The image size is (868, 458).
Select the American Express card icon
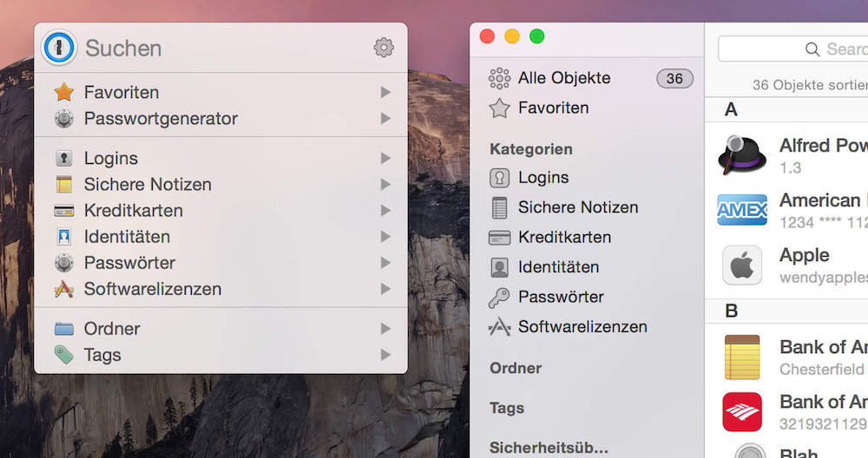pyautogui.click(x=741, y=210)
